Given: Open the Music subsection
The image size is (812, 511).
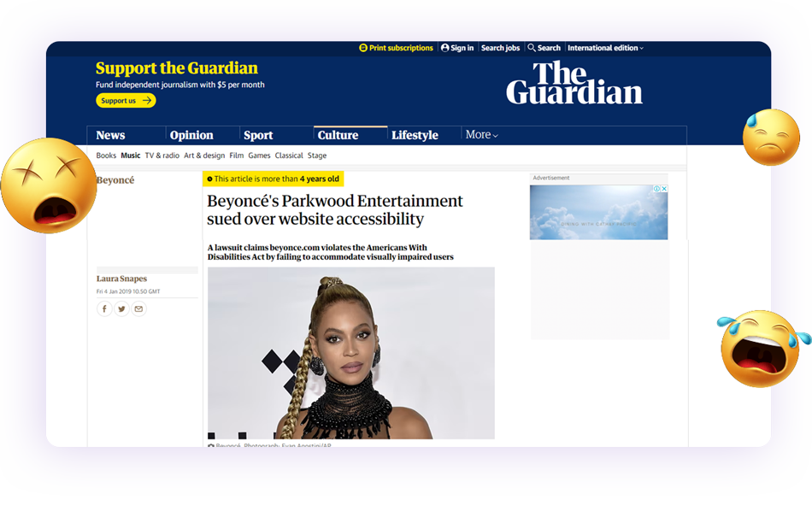Looking at the screenshot, I should pyautogui.click(x=131, y=156).
